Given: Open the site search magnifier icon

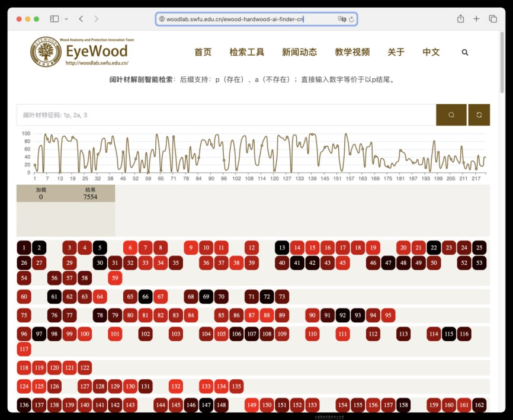Looking at the screenshot, I should [x=465, y=52].
